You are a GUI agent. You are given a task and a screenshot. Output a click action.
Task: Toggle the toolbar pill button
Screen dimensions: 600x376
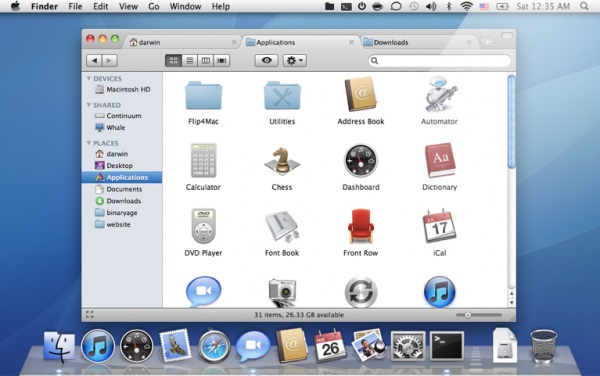point(507,35)
